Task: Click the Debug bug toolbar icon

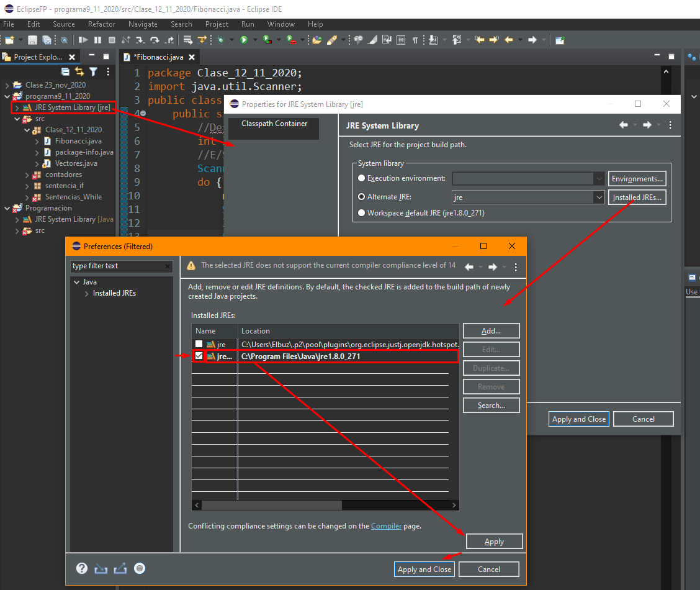Action: (220, 40)
